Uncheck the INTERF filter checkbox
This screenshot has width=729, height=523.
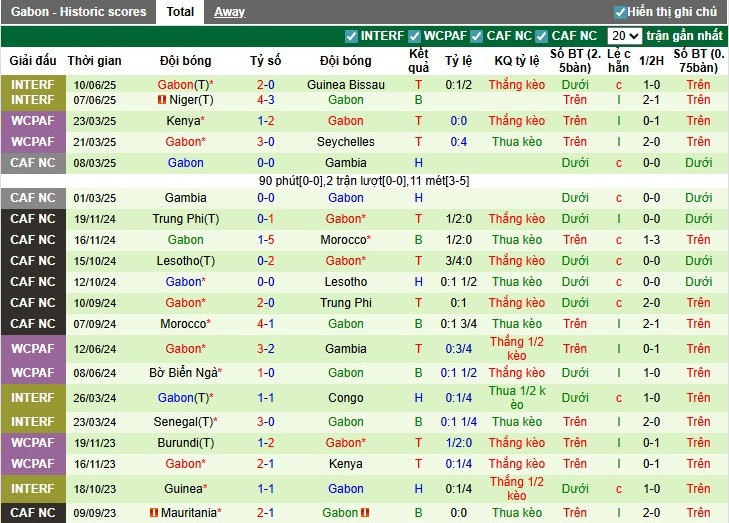(x=351, y=36)
